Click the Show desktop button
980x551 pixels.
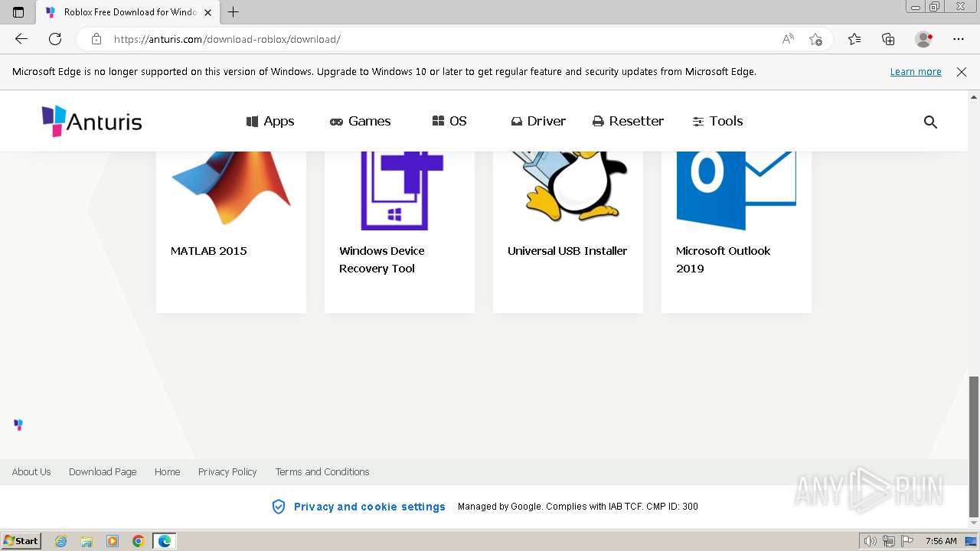point(971,541)
